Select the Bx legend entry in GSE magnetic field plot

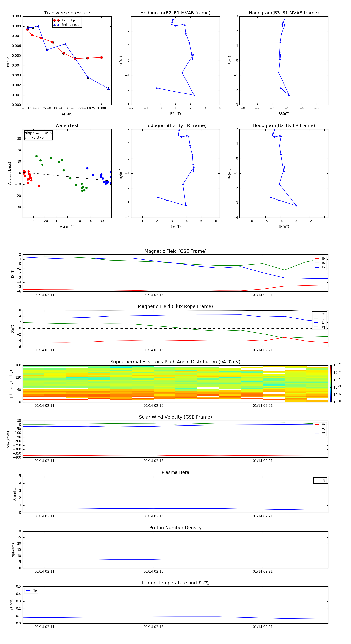320,259
